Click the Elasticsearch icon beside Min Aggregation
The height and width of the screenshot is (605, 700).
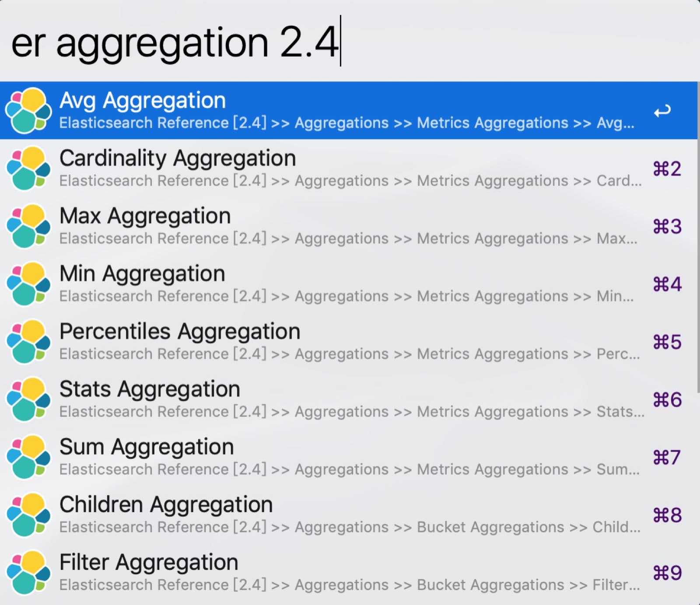point(28,284)
